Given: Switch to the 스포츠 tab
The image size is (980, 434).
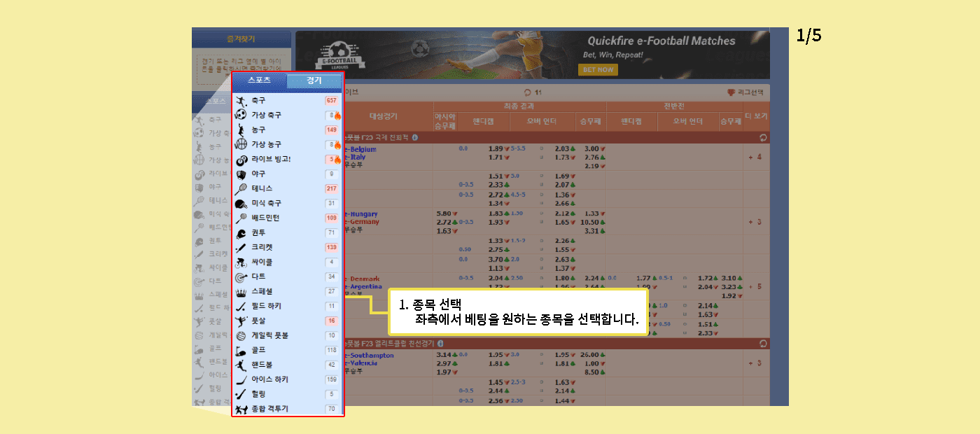Looking at the screenshot, I should pos(259,80).
